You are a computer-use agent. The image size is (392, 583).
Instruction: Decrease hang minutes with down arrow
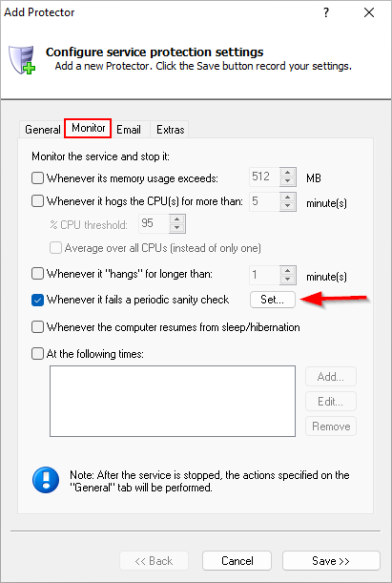(x=288, y=280)
